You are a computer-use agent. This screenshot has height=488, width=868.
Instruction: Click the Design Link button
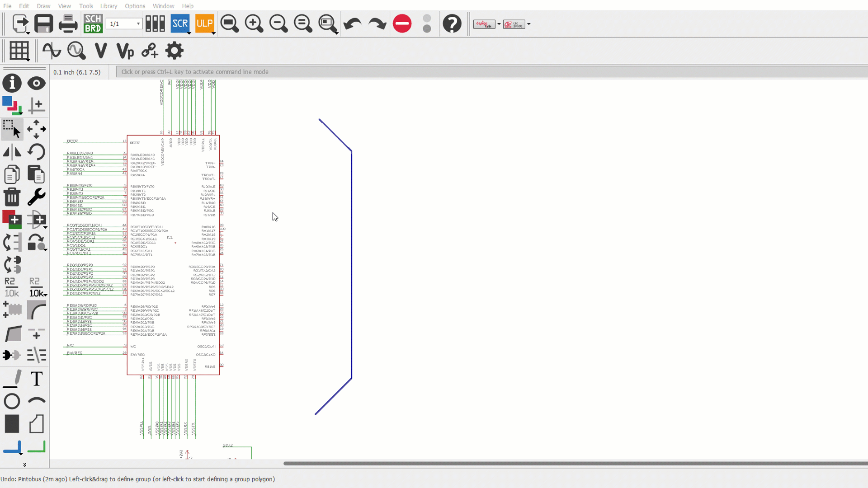[x=484, y=24]
